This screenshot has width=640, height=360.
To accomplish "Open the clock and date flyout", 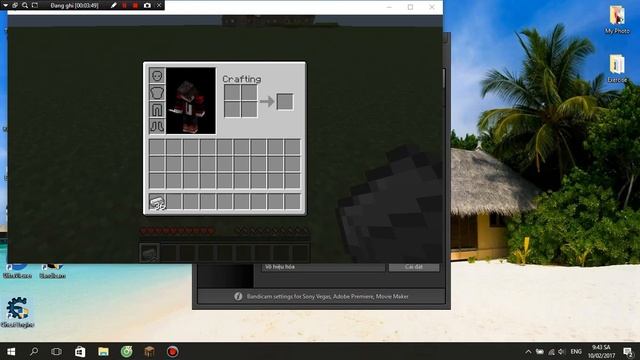I will [601, 351].
